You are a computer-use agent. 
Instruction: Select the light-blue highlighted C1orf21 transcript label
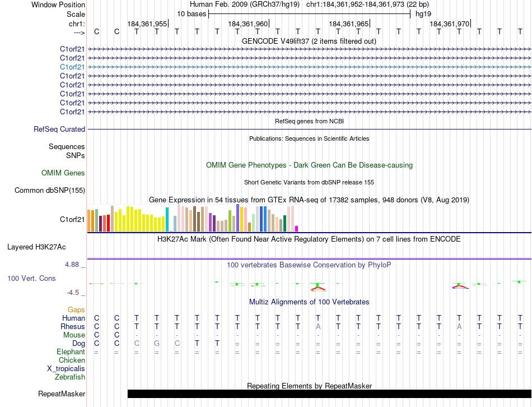point(72,67)
